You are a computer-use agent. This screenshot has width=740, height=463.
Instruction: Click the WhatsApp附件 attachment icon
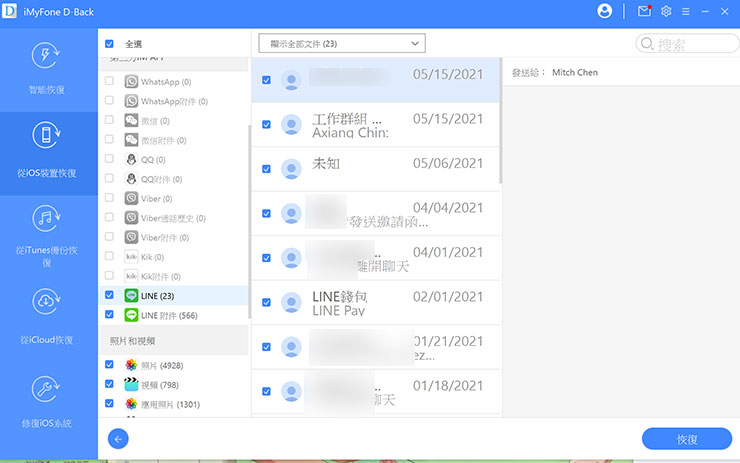(131, 101)
